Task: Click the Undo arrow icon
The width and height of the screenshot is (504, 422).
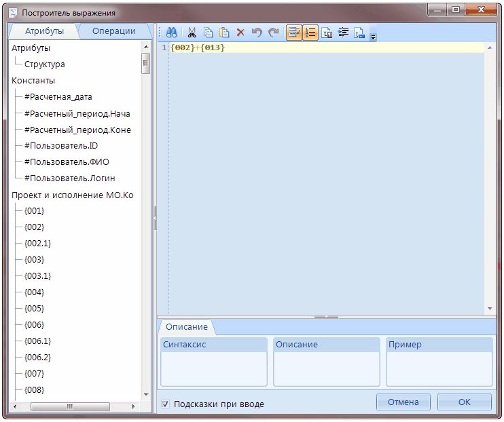Action: [x=256, y=33]
